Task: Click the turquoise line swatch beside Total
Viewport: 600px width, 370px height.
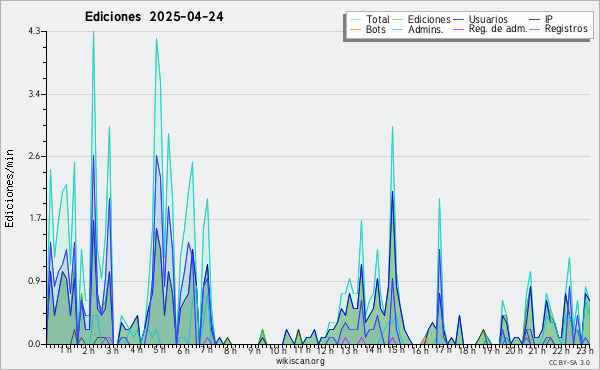Action: click(x=355, y=20)
